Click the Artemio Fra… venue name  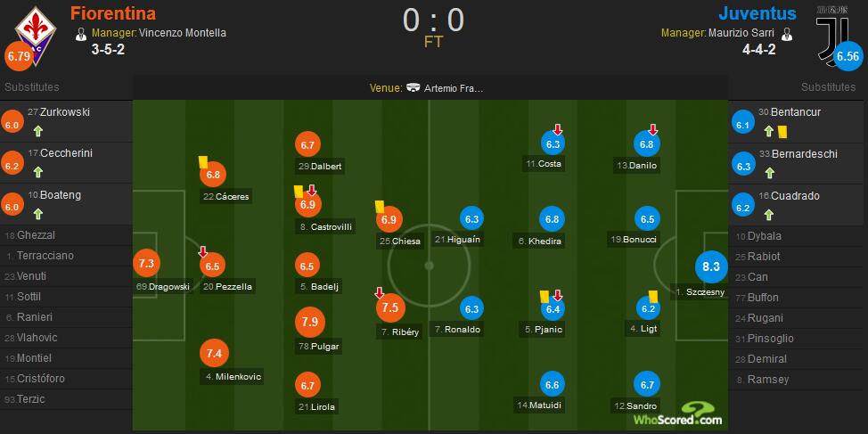tap(454, 88)
